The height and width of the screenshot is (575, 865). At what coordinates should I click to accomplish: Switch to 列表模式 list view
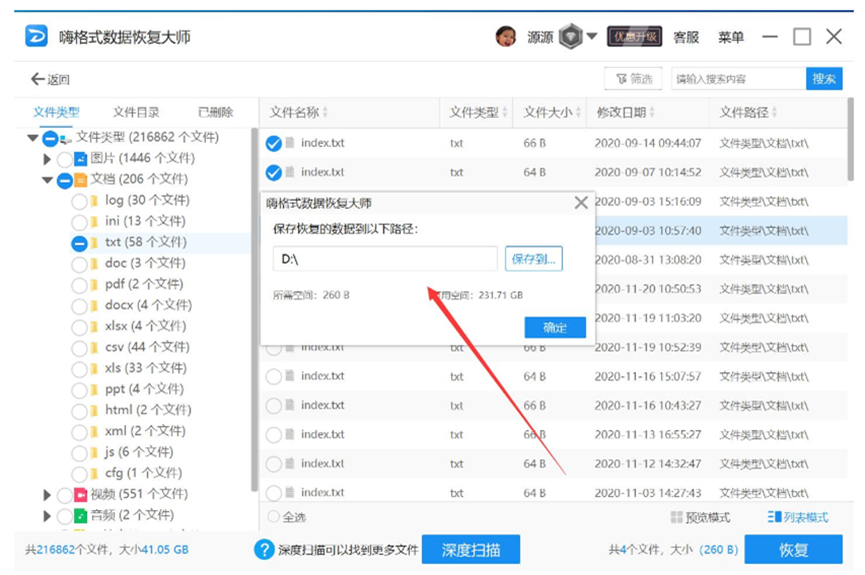[798, 517]
